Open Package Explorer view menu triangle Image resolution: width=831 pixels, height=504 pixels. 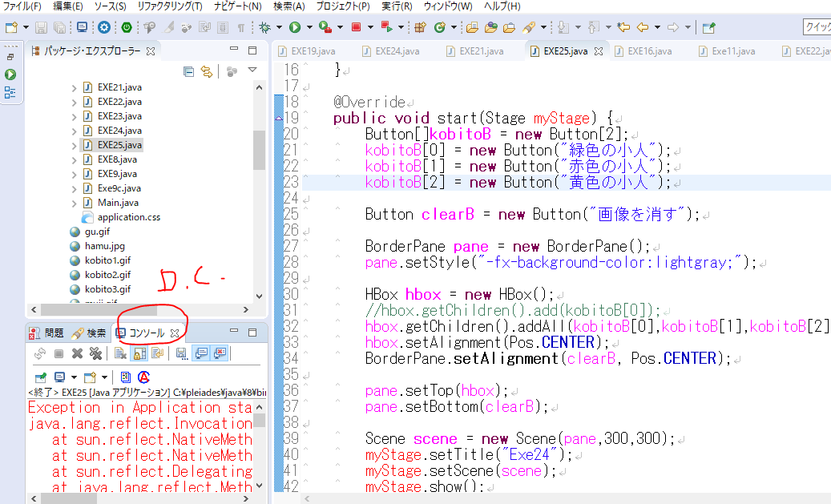(x=252, y=70)
